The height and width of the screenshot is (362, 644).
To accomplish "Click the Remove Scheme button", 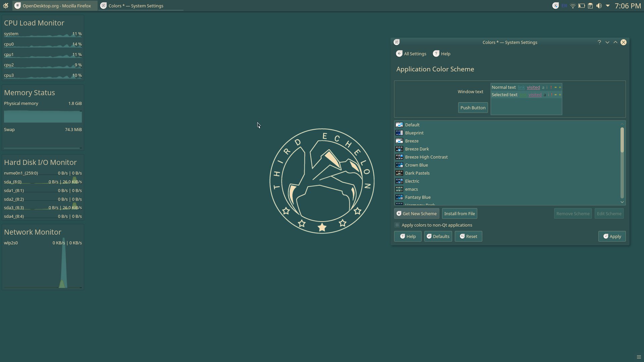I will click(573, 214).
